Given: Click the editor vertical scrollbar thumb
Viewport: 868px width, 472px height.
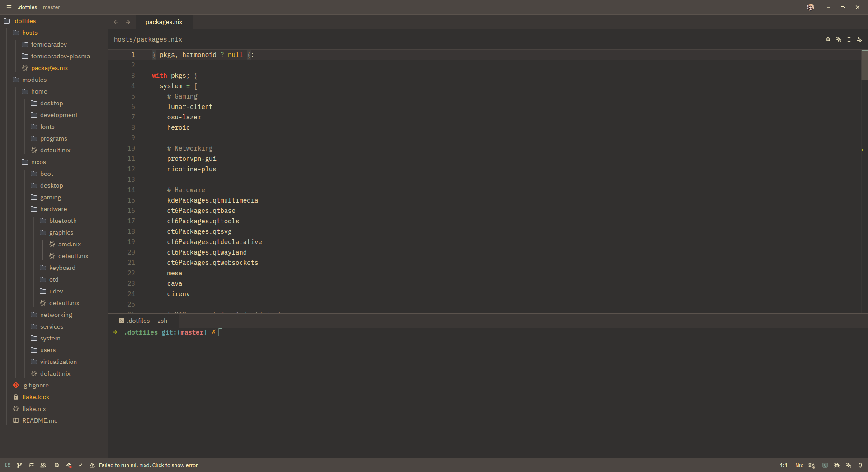Looking at the screenshot, I should 864,65.
